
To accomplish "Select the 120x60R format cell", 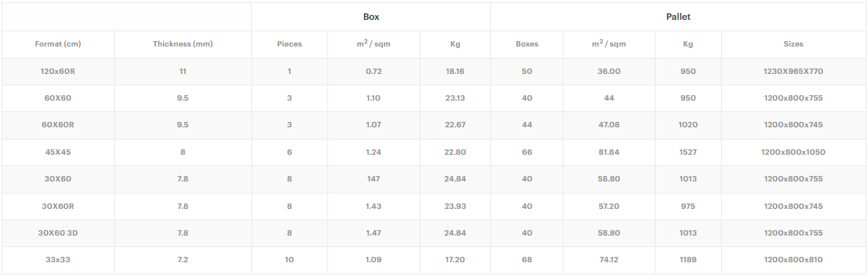I will tap(58, 72).
